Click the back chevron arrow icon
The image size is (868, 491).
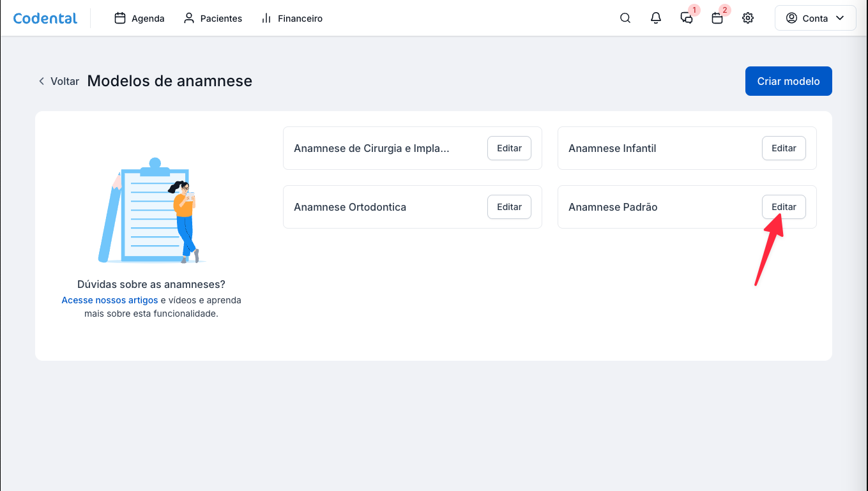(x=42, y=81)
